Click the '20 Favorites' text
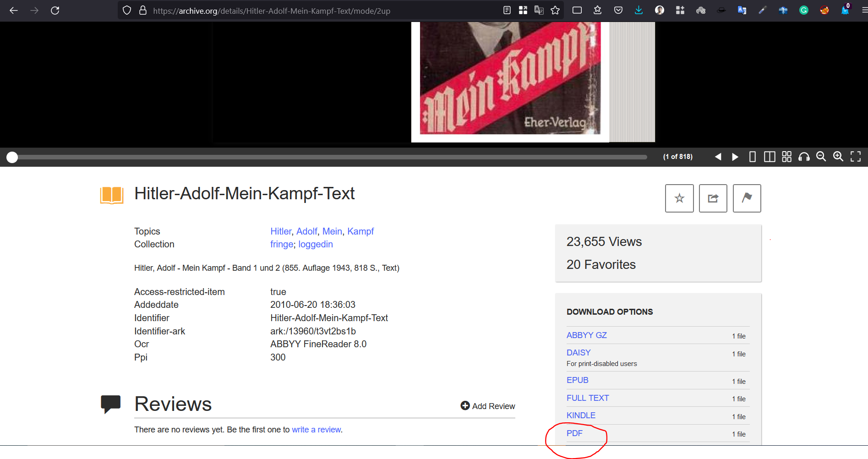The image size is (868, 459). point(601,264)
